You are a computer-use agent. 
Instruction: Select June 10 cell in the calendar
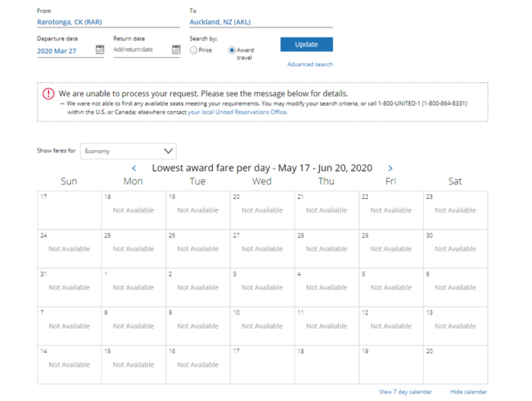pos(262,326)
